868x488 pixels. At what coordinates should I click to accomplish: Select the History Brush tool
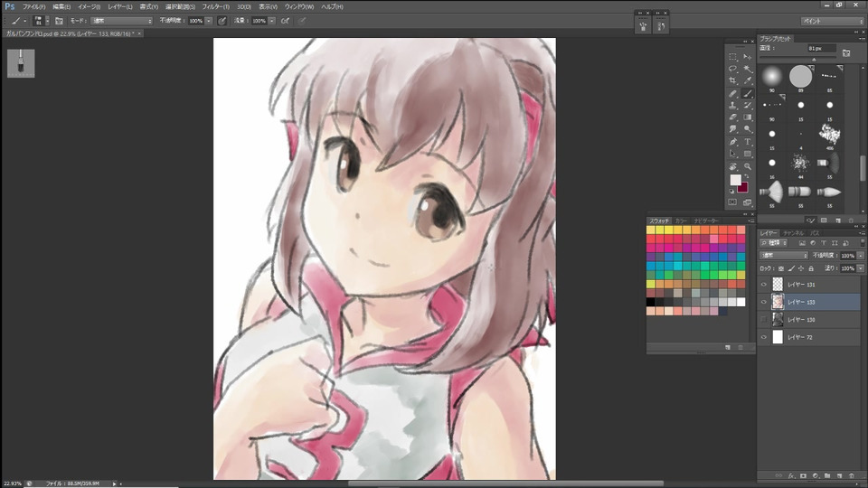pos(748,105)
